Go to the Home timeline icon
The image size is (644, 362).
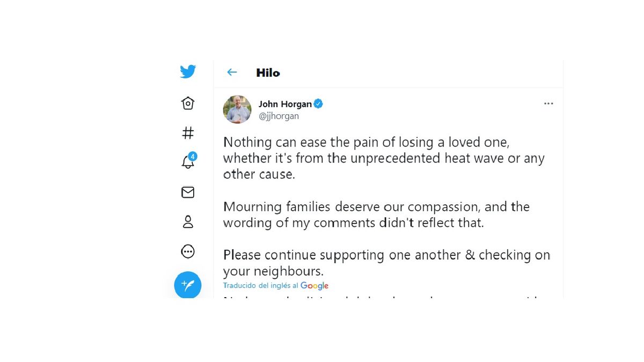pyautogui.click(x=188, y=103)
